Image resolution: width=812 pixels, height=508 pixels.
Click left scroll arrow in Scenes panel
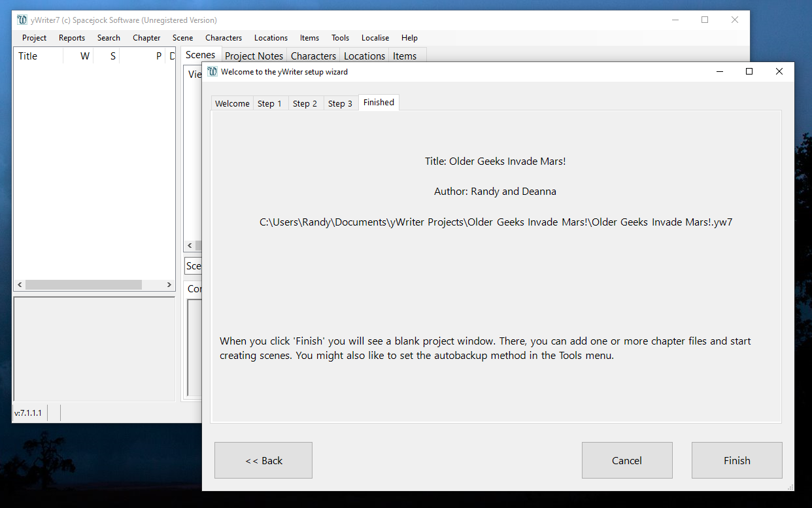point(190,246)
